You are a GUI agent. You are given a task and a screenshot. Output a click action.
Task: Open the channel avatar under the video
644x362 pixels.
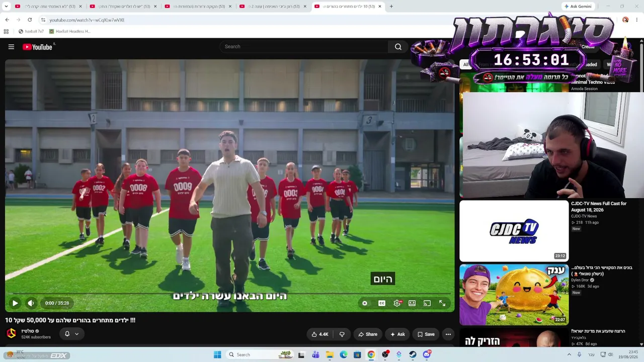[x=11, y=333]
